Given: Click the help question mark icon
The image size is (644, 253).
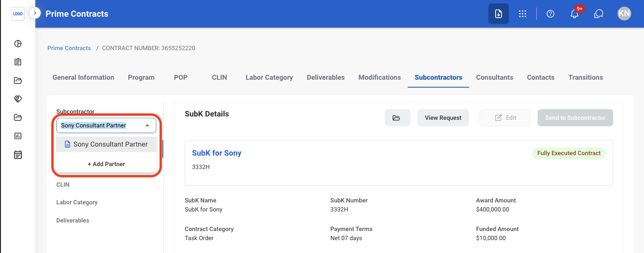Looking at the screenshot, I should click(x=551, y=14).
